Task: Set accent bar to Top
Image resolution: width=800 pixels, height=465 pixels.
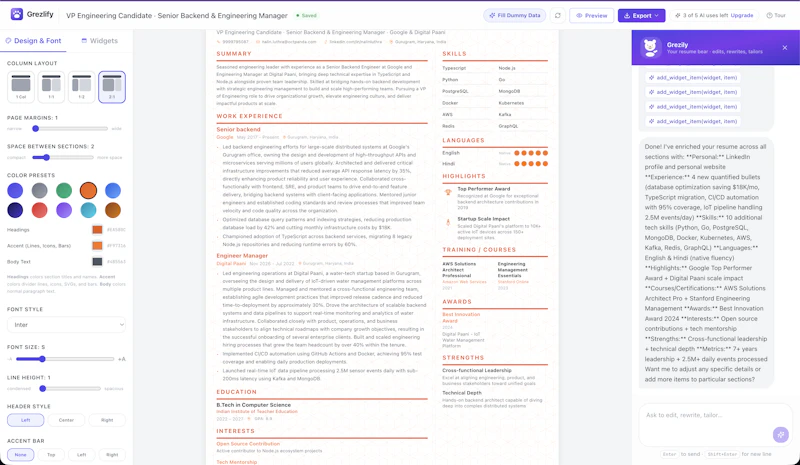Action: click(51, 455)
